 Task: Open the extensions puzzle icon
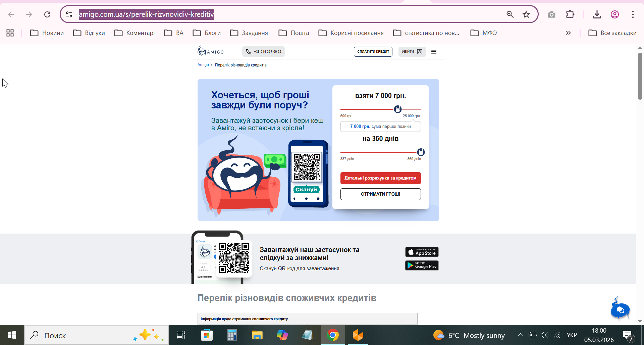[x=570, y=14]
